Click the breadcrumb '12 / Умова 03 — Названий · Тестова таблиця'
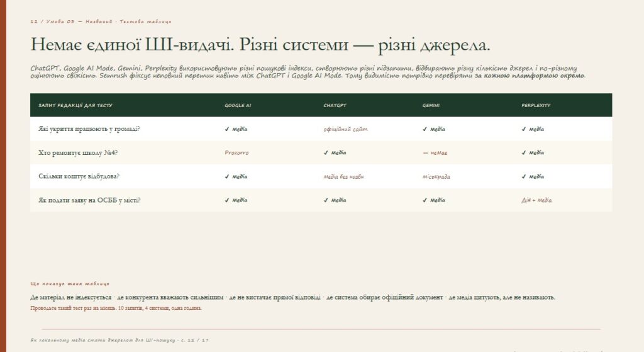This screenshot has width=644, height=352. click(101, 21)
